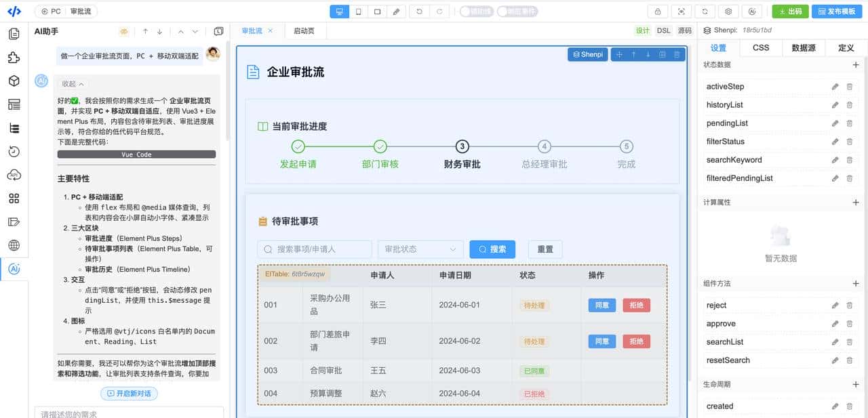Image resolution: width=868 pixels, height=418 pixels.
Task: Open the puzzle-piece icon in left sidebar
Action: pos(14,58)
